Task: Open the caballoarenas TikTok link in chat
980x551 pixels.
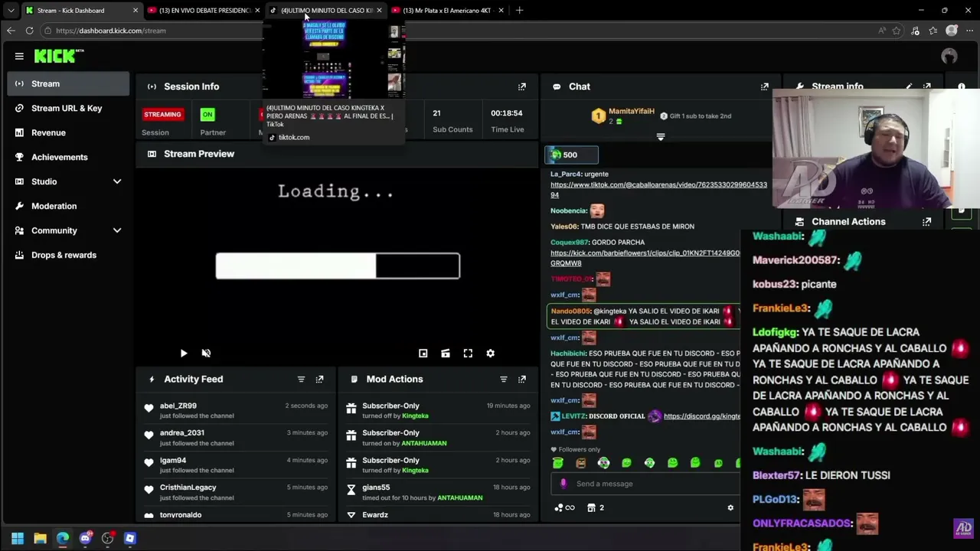Action: tap(658, 190)
